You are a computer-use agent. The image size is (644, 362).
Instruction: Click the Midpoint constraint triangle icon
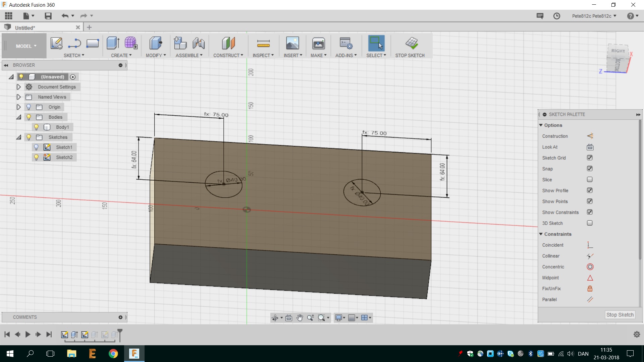click(590, 278)
